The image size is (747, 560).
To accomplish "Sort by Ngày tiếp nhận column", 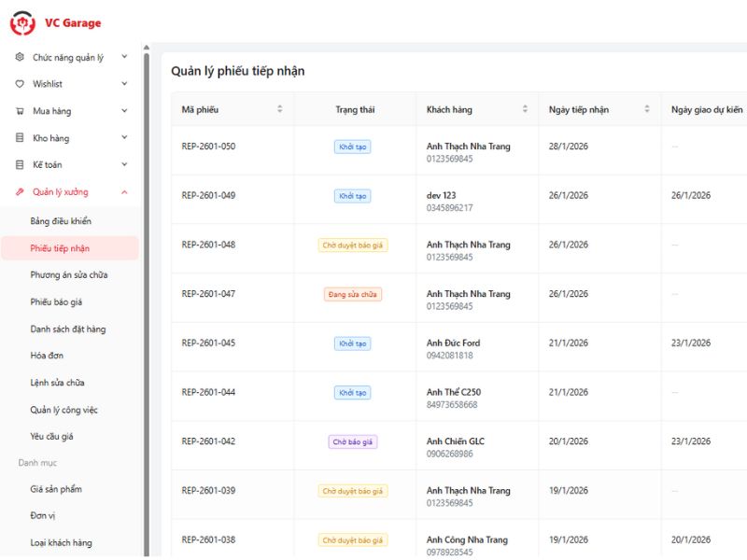I will click(x=646, y=109).
